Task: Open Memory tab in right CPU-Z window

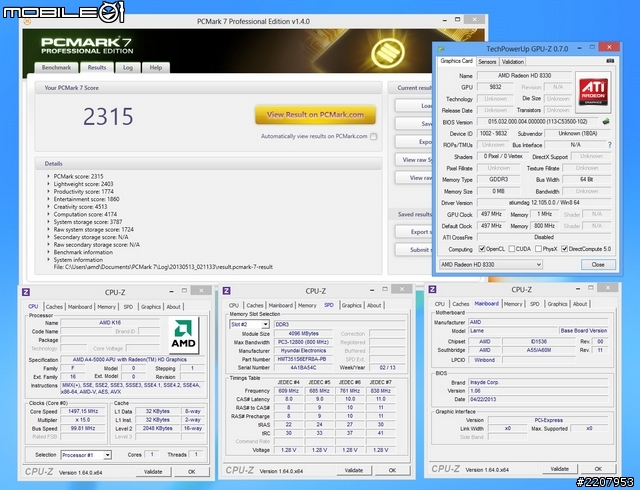Action: point(513,304)
